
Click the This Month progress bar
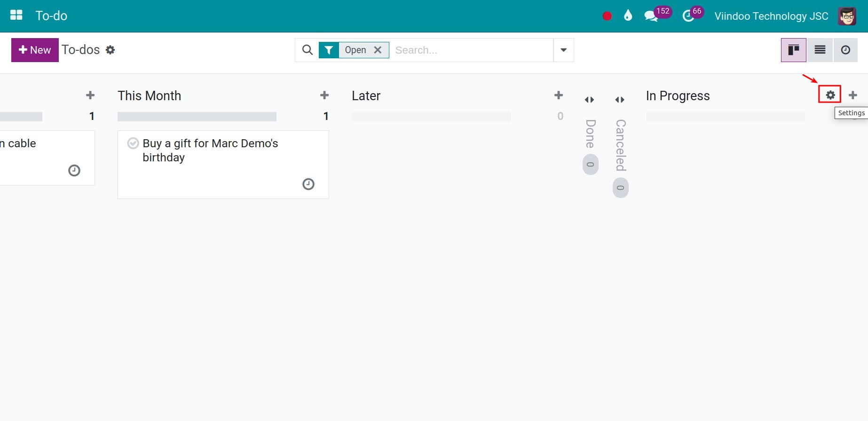click(197, 117)
